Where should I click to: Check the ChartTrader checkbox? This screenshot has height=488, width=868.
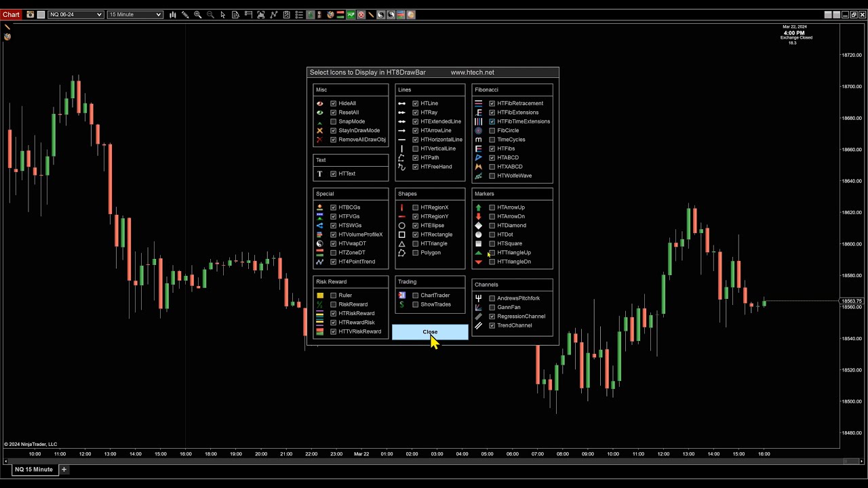pyautogui.click(x=415, y=296)
